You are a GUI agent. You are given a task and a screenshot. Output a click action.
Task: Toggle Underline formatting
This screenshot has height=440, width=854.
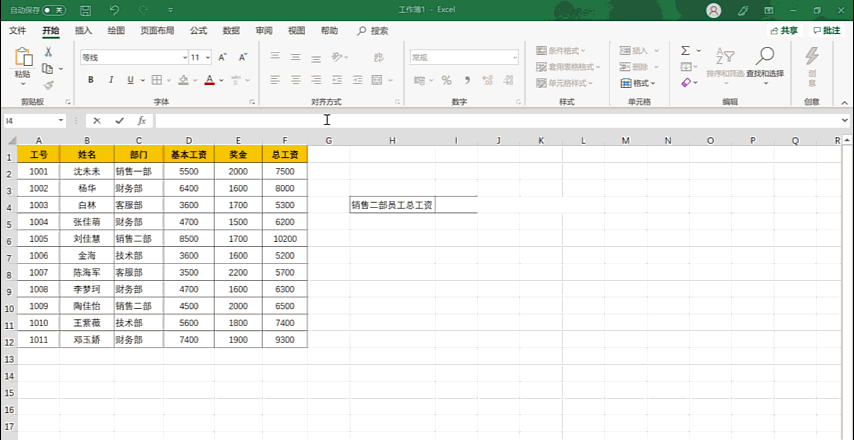[x=130, y=80]
